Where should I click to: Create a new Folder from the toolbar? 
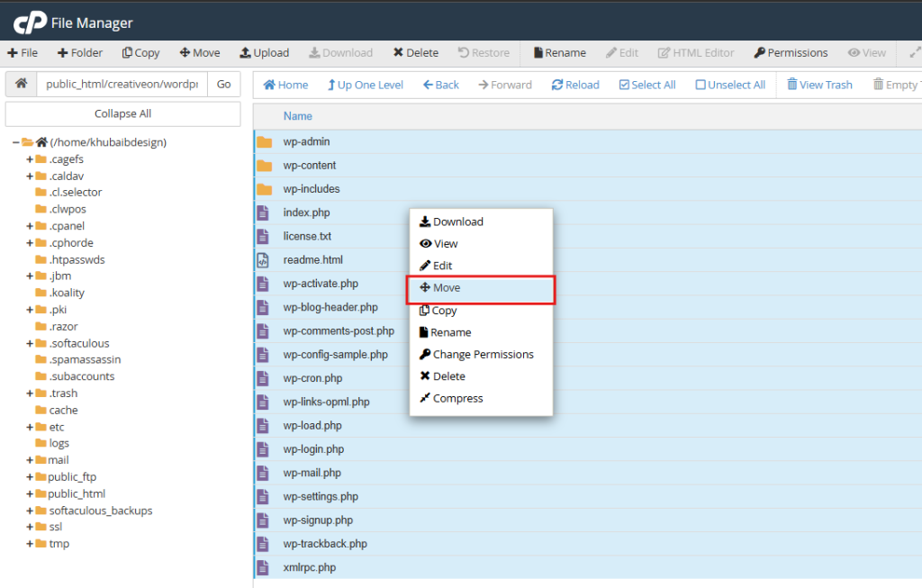click(x=79, y=52)
